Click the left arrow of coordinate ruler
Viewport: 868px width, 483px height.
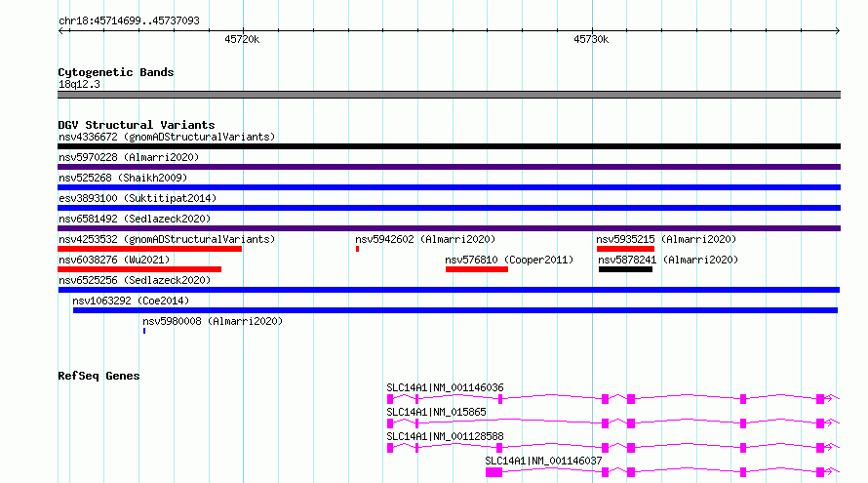[x=61, y=31]
